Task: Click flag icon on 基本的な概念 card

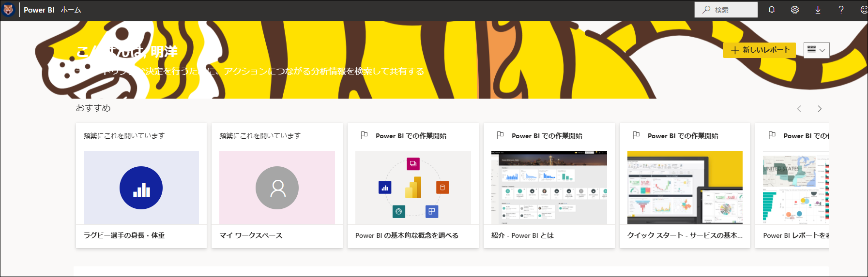Action: coord(364,135)
